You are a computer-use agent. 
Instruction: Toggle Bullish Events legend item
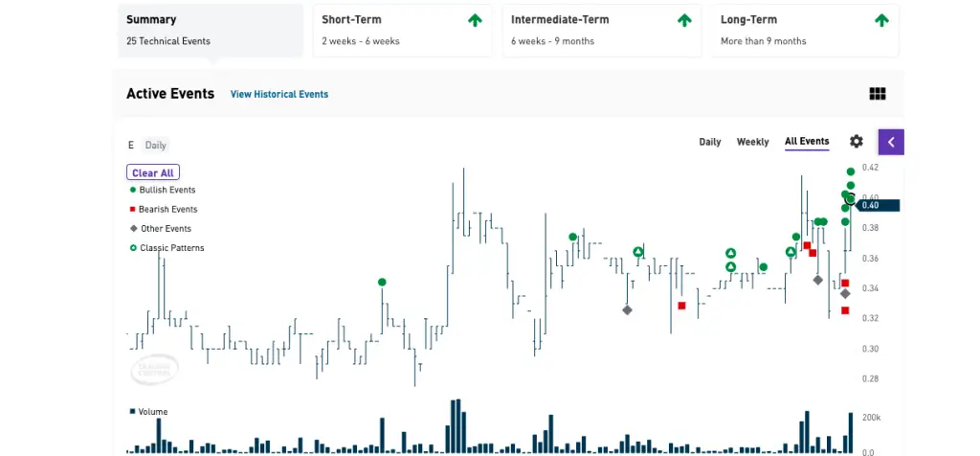(163, 190)
